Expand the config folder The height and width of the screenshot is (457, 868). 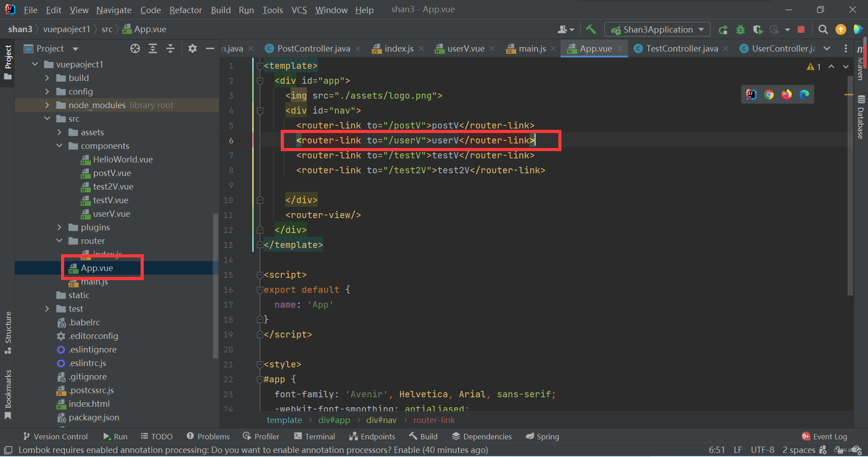(x=47, y=91)
